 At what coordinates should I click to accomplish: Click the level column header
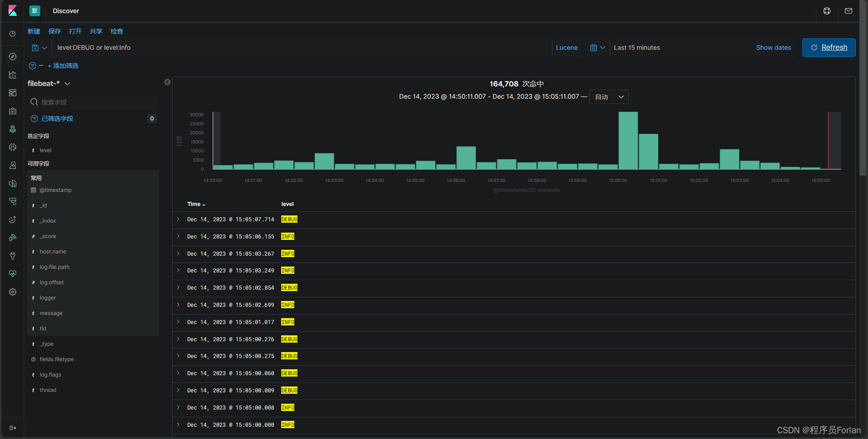pyautogui.click(x=288, y=204)
